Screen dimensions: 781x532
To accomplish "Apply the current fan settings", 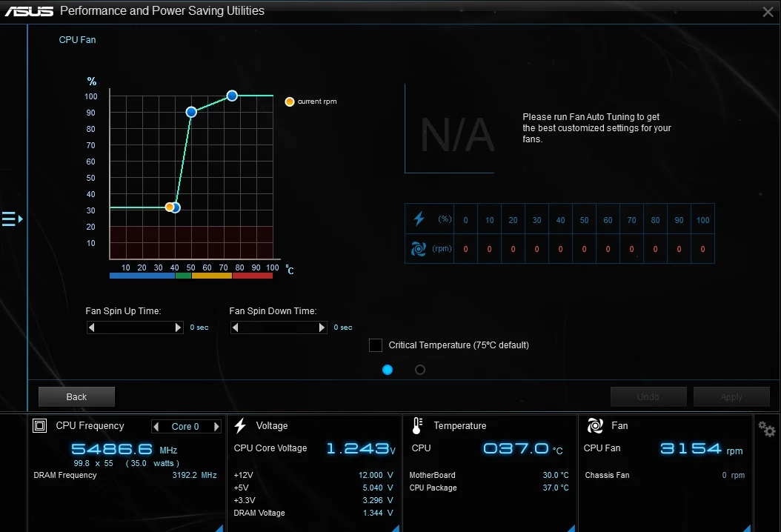I will coord(731,396).
